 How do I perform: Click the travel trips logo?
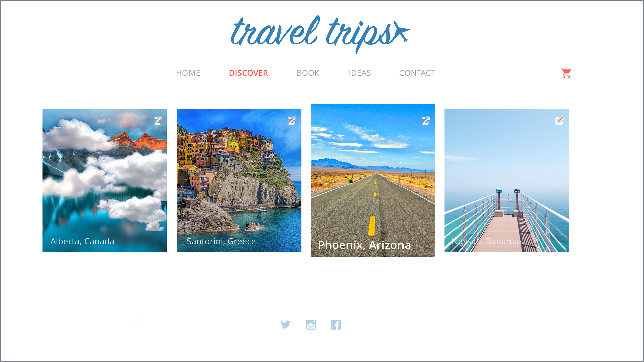(x=320, y=34)
